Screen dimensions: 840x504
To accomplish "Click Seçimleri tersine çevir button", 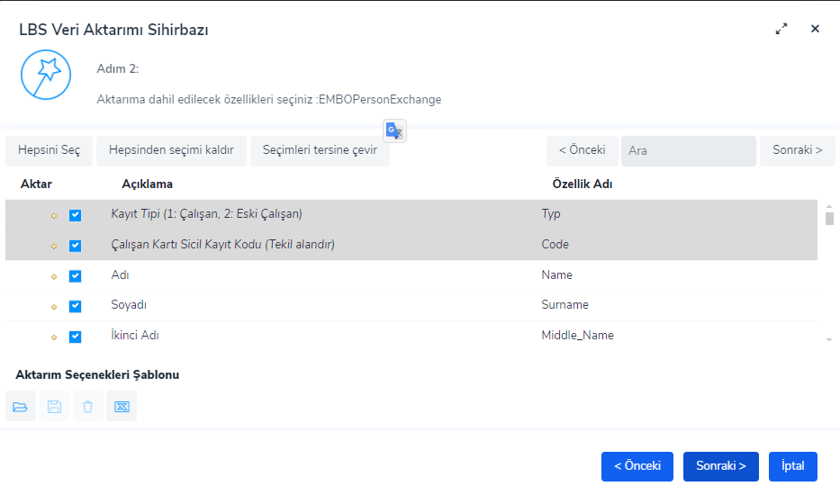I will point(320,150).
